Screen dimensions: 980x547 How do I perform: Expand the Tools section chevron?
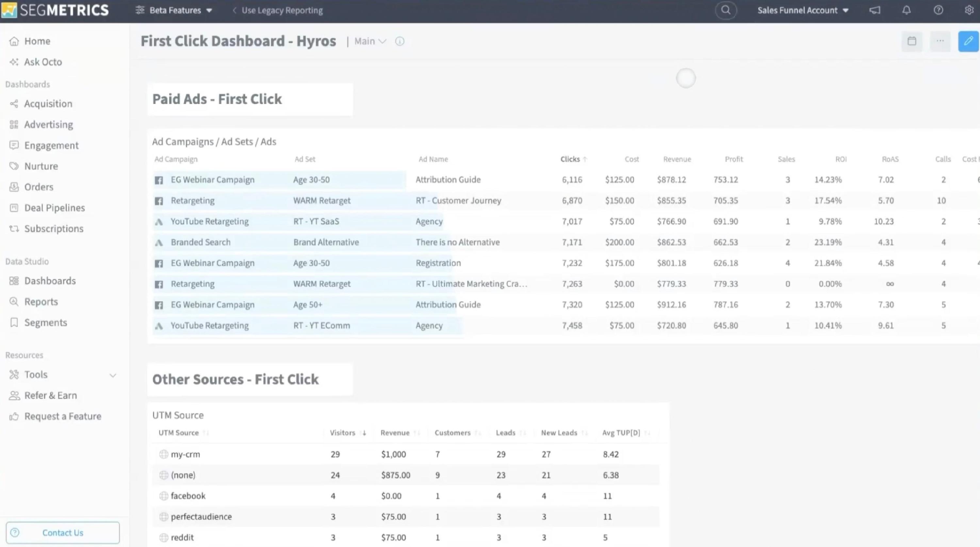coord(113,375)
